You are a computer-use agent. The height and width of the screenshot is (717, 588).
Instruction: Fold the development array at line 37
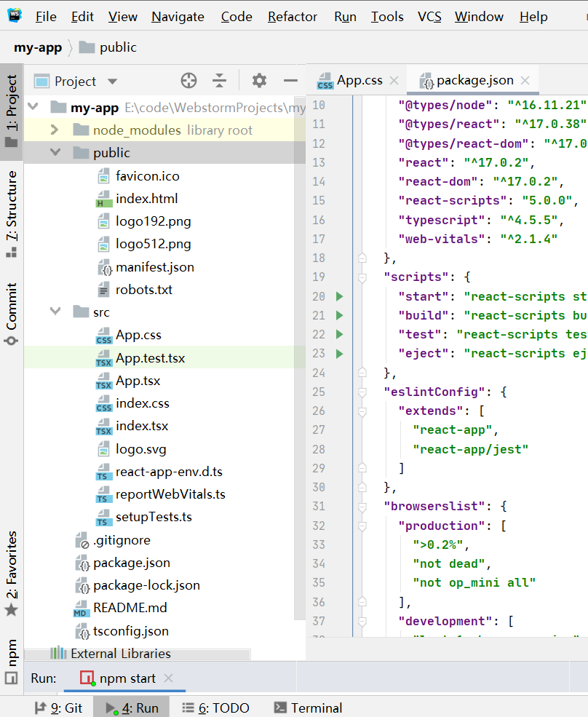pyautogui.click(x=362, y=621)
